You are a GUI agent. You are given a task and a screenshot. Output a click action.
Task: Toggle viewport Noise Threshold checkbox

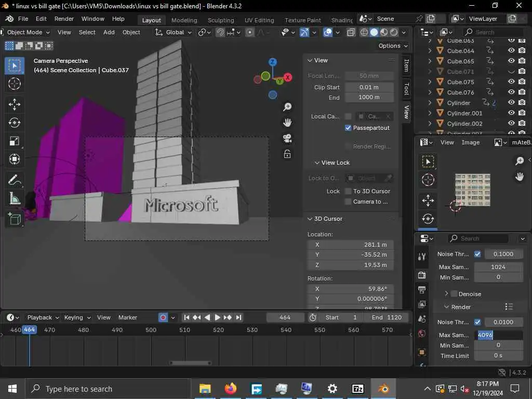click(477, 254)
